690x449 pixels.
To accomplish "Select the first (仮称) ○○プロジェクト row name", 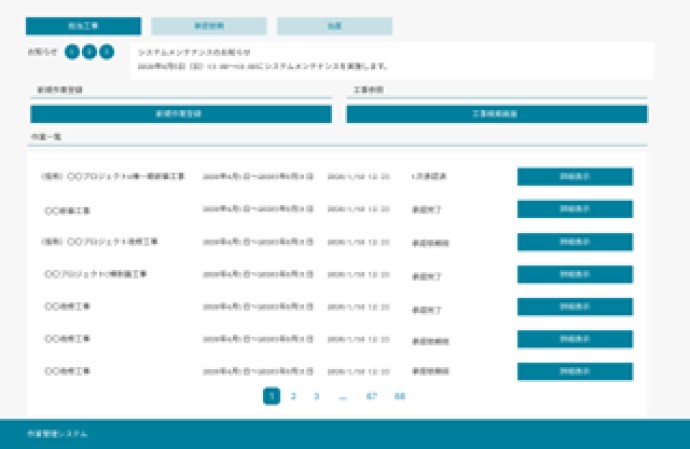I will (x=113, y=177).
